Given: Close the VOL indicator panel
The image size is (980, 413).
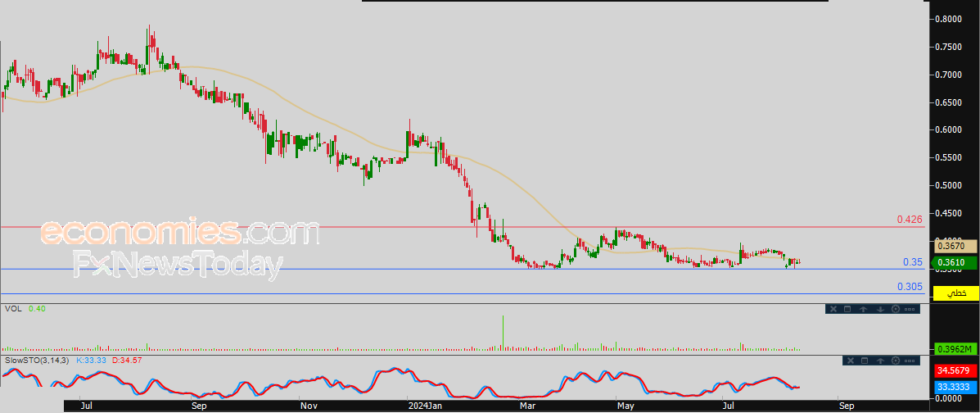Looking at the screenshot, I should point(833,309).
